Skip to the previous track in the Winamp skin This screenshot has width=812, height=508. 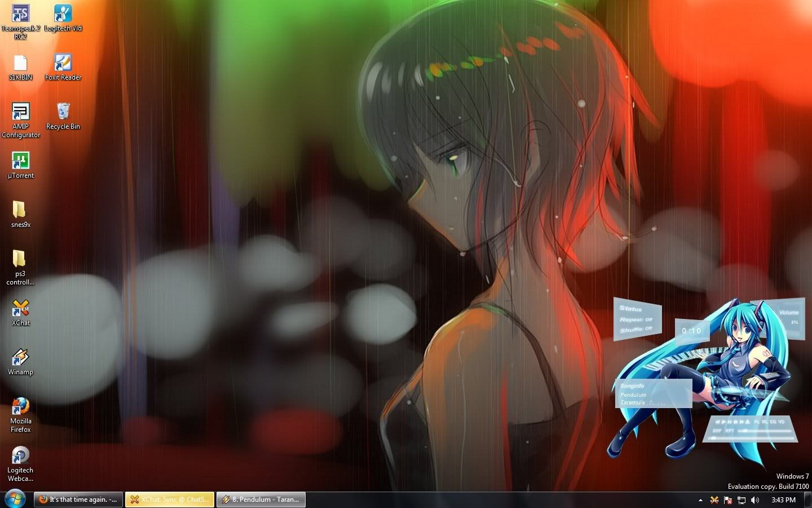(717, 422)
